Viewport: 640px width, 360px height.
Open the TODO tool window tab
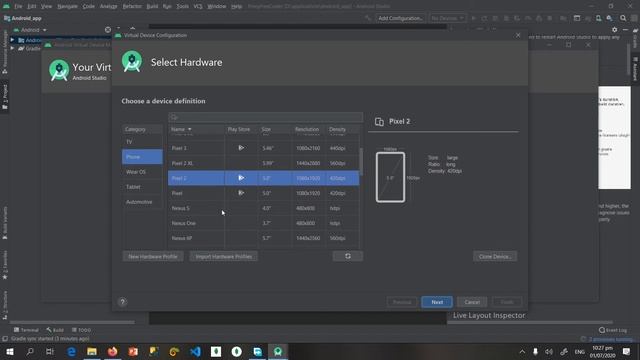pyautogui.click(x=82, y=330)
